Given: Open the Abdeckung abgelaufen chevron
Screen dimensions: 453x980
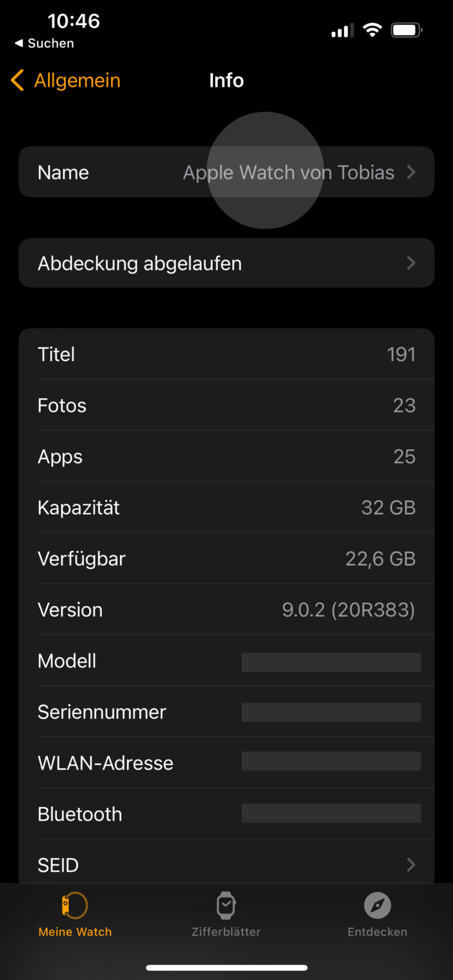Looking at the screenshot, I should click(x=411, y=263).
